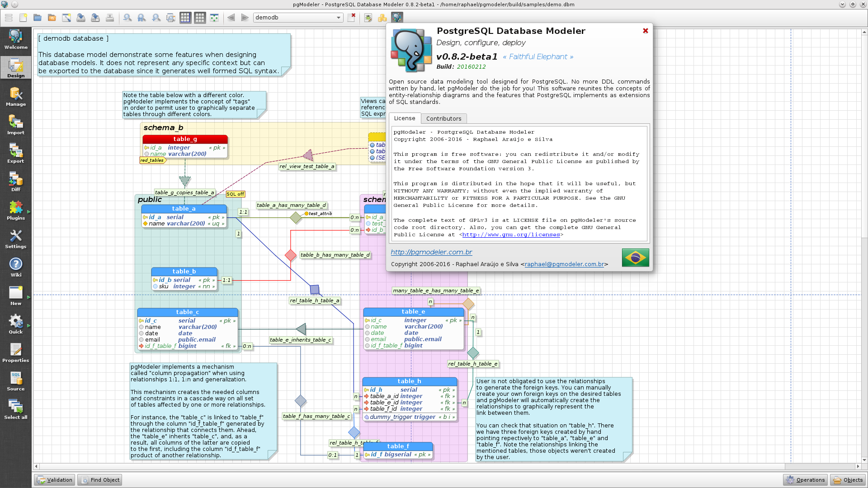Switch to the Design view
The width and height of the screenshot is (868, 488).
16,68
